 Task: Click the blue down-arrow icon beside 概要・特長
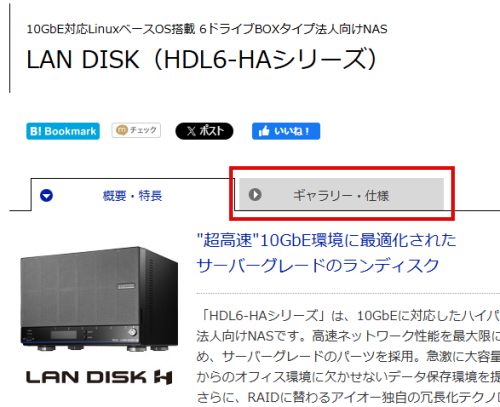coord(46,196)
